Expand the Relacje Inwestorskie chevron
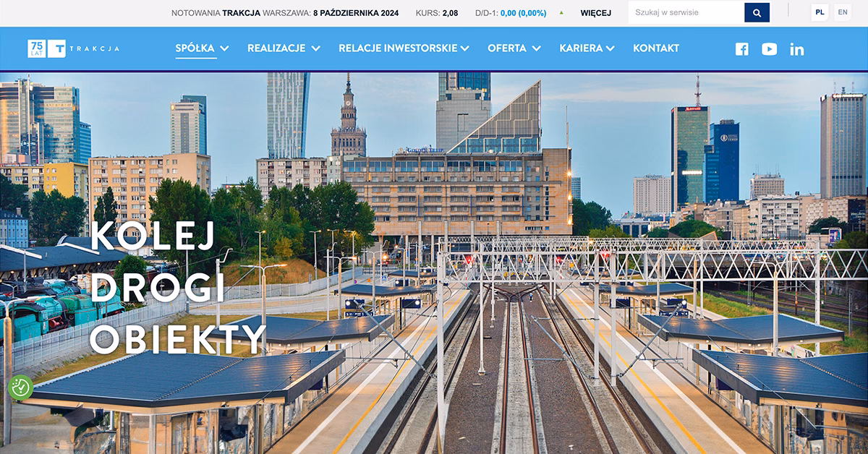The image size is (868, 454). click(464, 48)
